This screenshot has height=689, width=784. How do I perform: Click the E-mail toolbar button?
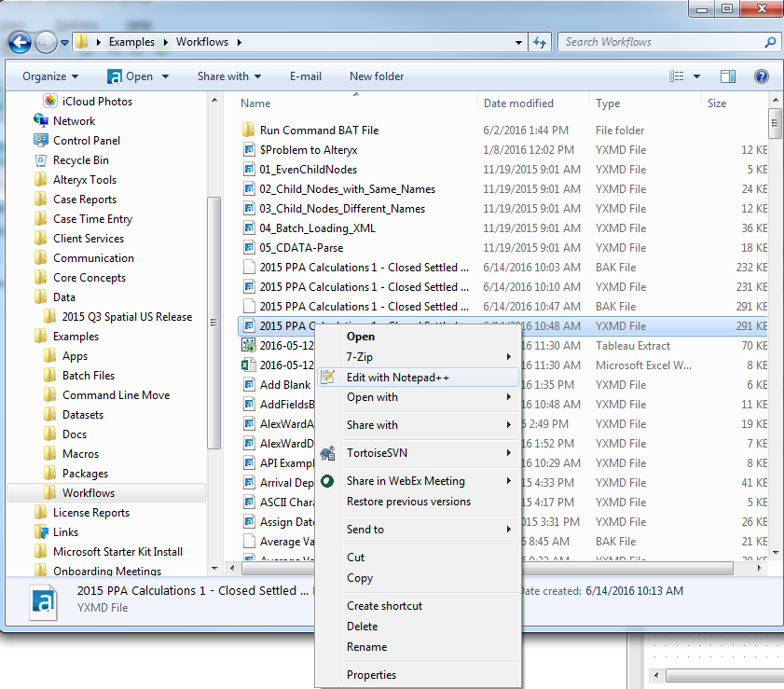pyautogui.click(x=306, y=76)
